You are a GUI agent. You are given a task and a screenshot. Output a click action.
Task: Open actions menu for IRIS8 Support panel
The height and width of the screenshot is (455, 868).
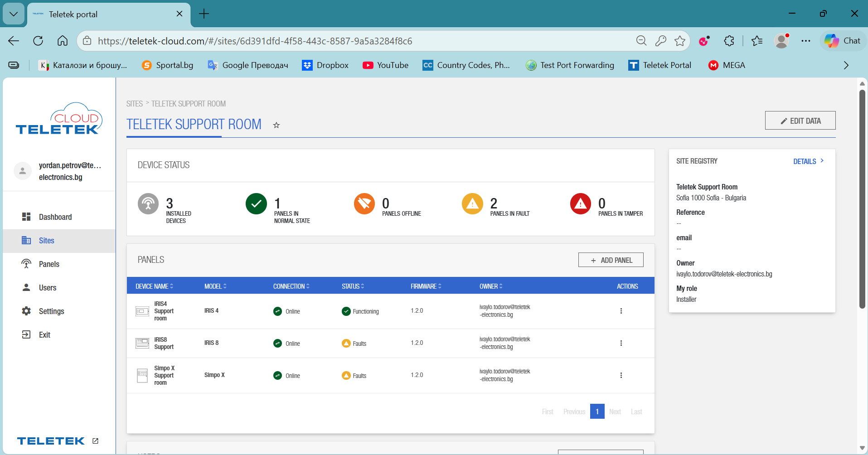621,343
